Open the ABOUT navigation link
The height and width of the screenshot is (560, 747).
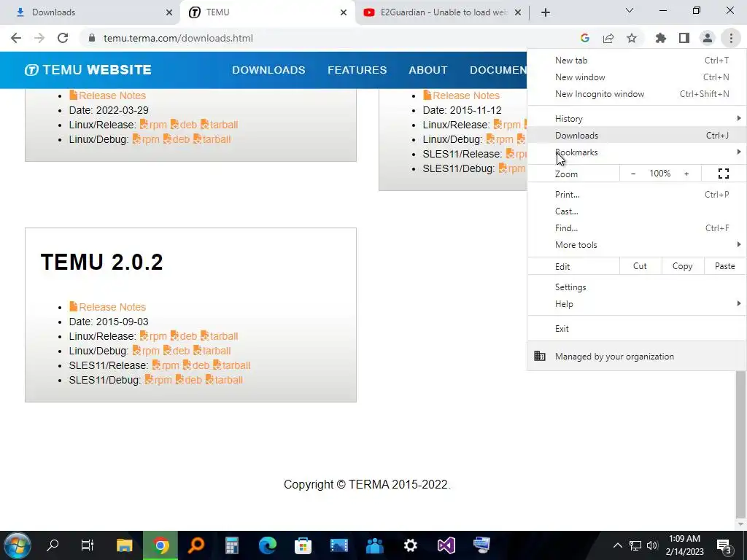click(x=427, y=70)
